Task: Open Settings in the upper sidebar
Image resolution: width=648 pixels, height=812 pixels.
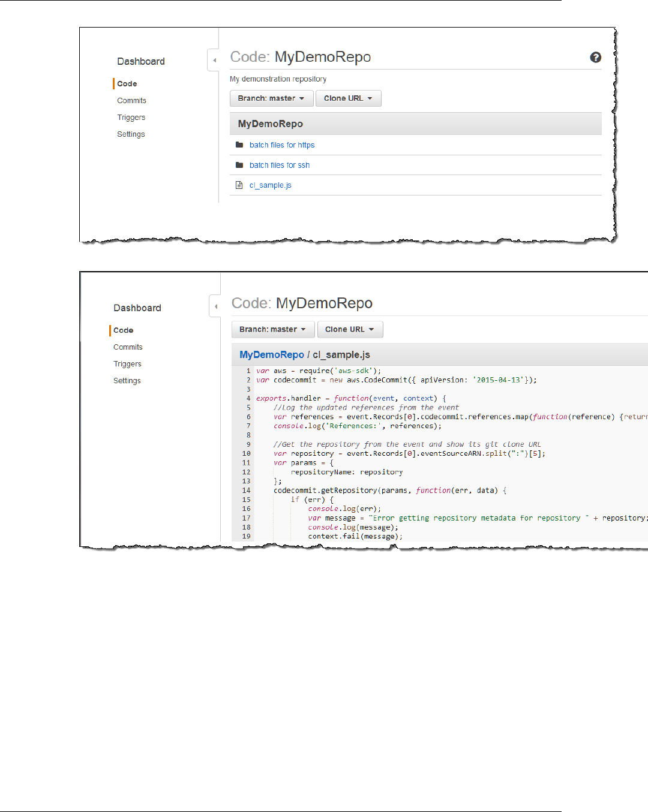Action: [131, 134]
